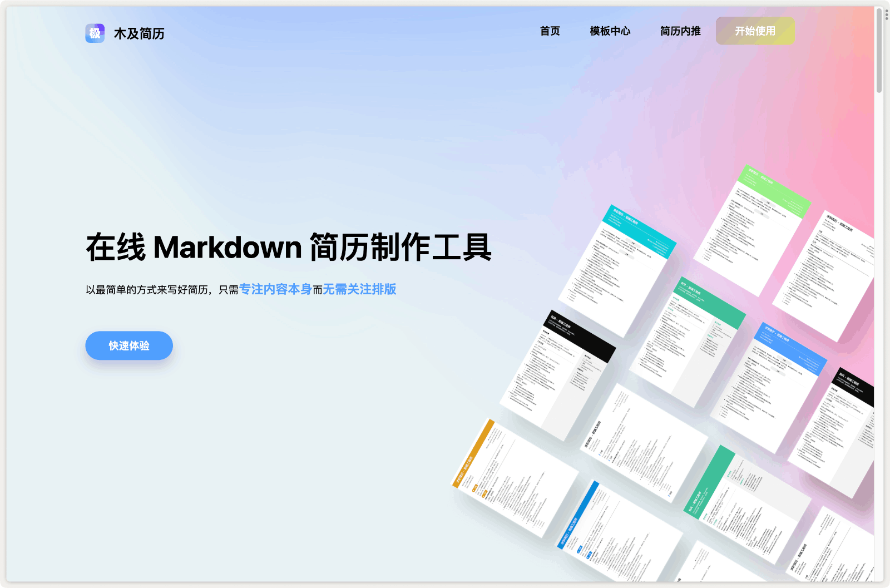Click the 木及简历 logo icon
This screenshot has width=890, height=588.
click(x=95, y=33)
